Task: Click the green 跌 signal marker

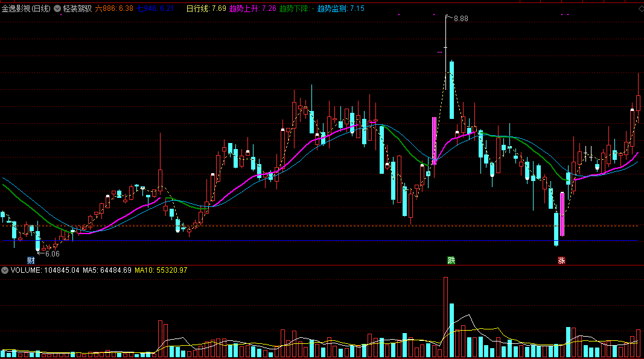Action: 451,261
